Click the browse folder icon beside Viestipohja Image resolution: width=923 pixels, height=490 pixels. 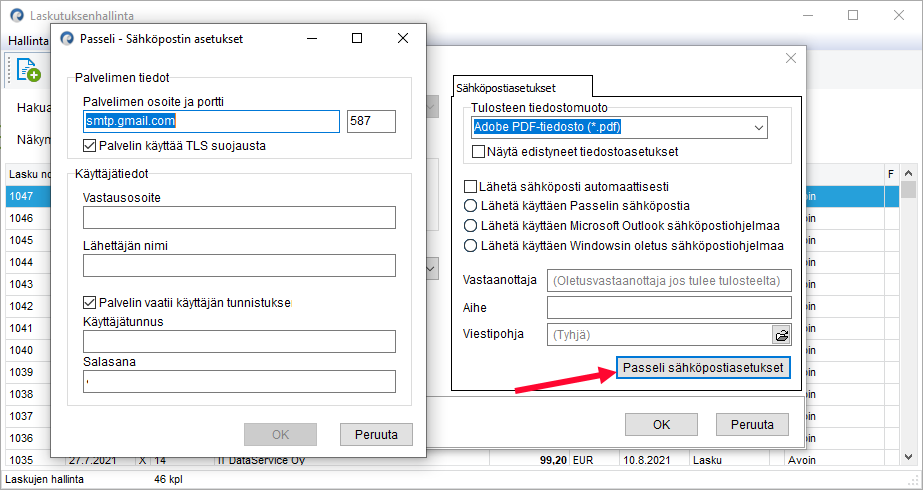tap(782, 335)
